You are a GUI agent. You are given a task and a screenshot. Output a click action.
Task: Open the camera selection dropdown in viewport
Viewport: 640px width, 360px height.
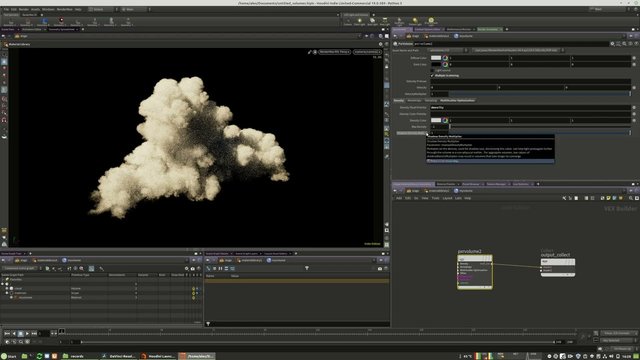tap(367, 52)
